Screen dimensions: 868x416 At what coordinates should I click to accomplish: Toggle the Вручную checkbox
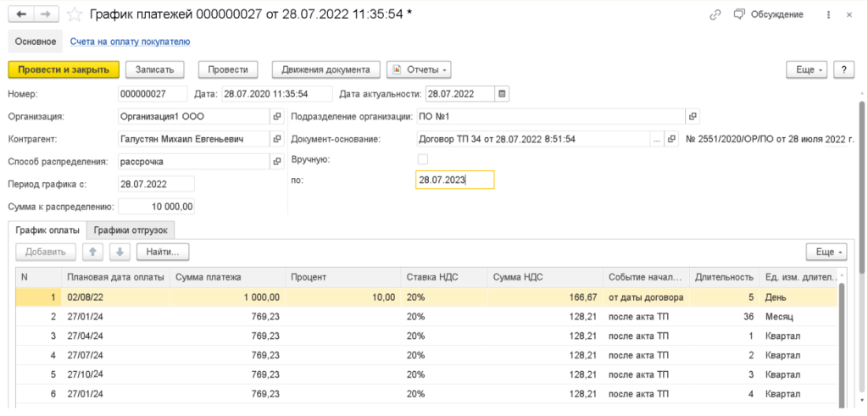click(423, 159)
